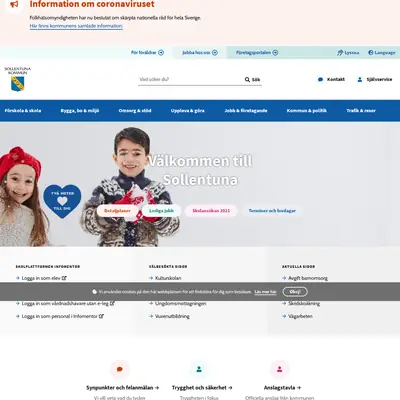This screenshot has height=400, width=400.
Task: Open the Avgift barnomsorg link
Action: 308,278
